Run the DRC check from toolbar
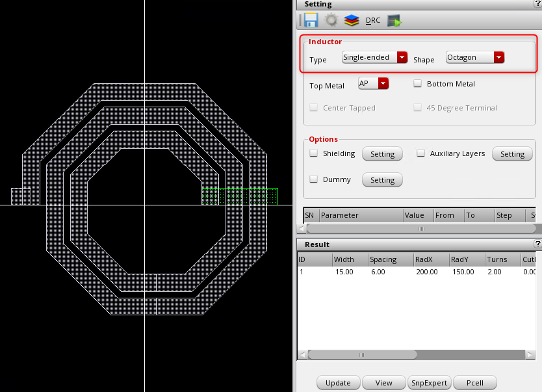Image resolution: width=542 pixels, height=392 pixels. point(373,20)
